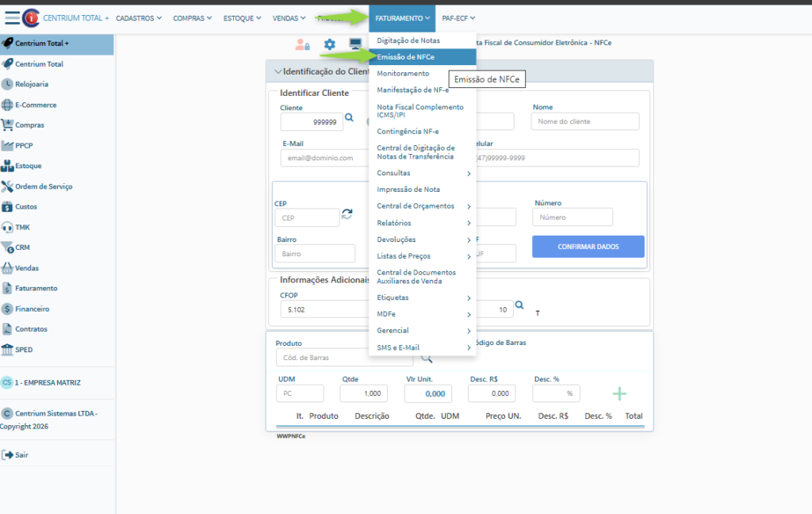Viewport: 812px width, 514px height.
Task: Focus the Bairro input field
Action: 316,254
